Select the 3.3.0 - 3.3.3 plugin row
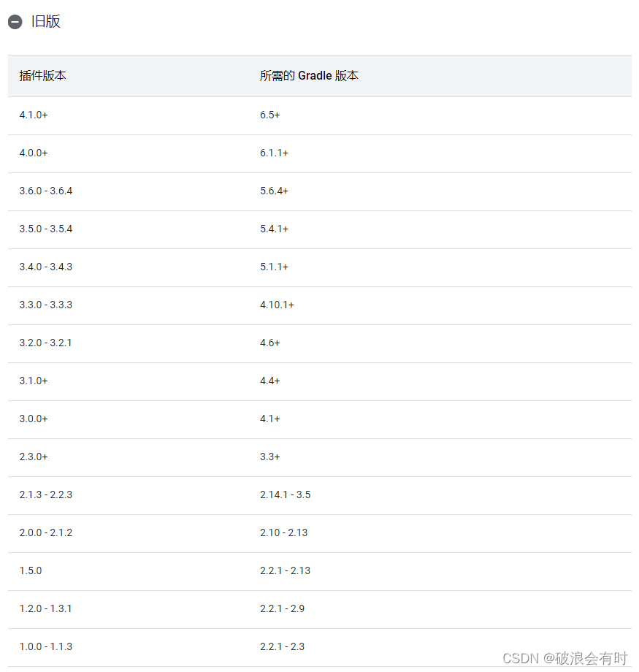Viewport: 639px width, 672px height. [45, 305]
